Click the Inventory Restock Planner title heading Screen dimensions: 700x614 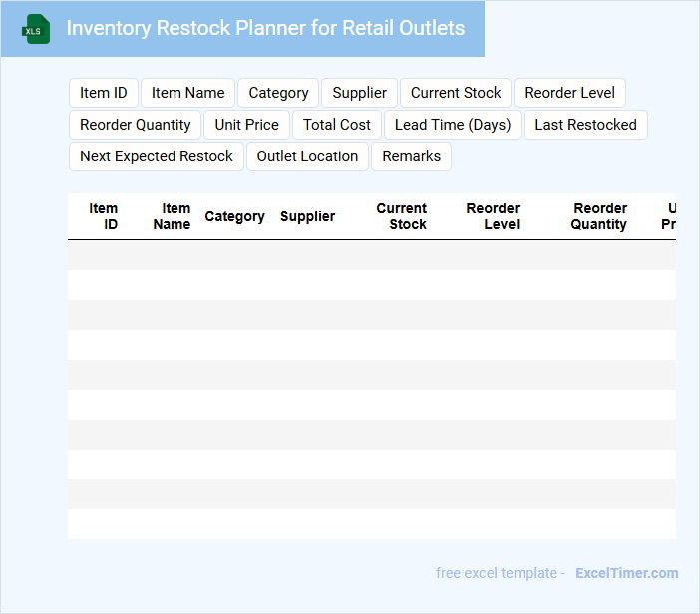coord(265,28)
